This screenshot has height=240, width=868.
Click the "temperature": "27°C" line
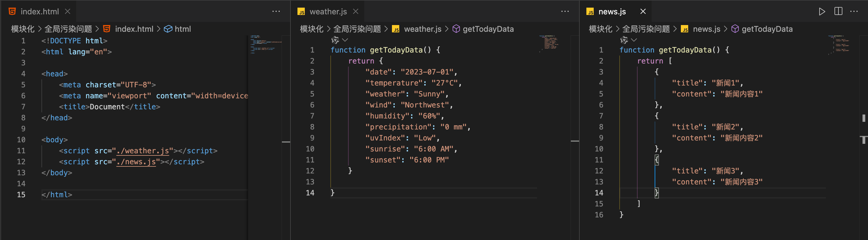414,83
